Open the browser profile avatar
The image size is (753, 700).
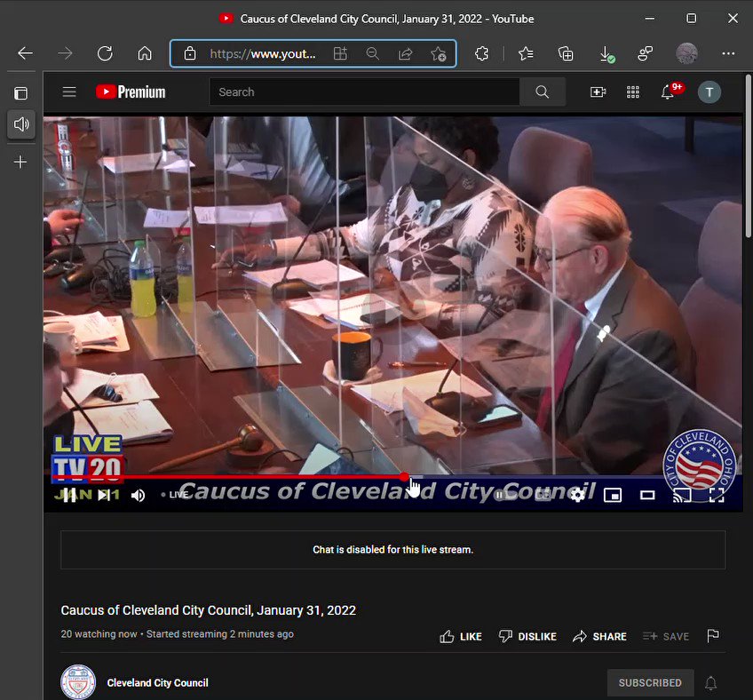(x=686, y=53)
